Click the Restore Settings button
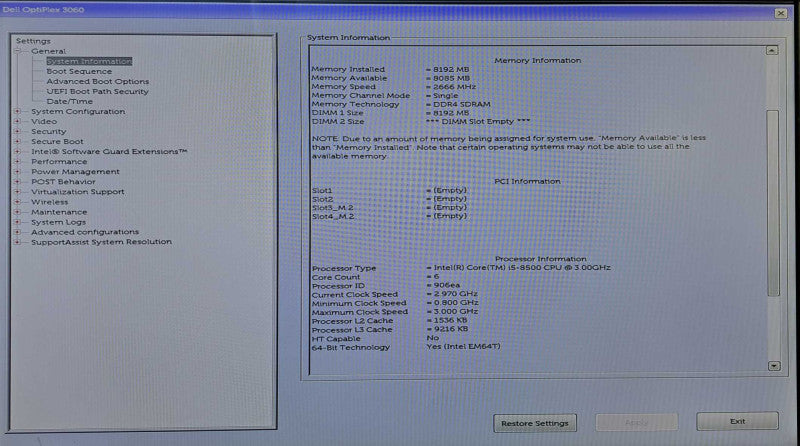The width and height of the screenshot is (800, 446). tap(535, 423)
